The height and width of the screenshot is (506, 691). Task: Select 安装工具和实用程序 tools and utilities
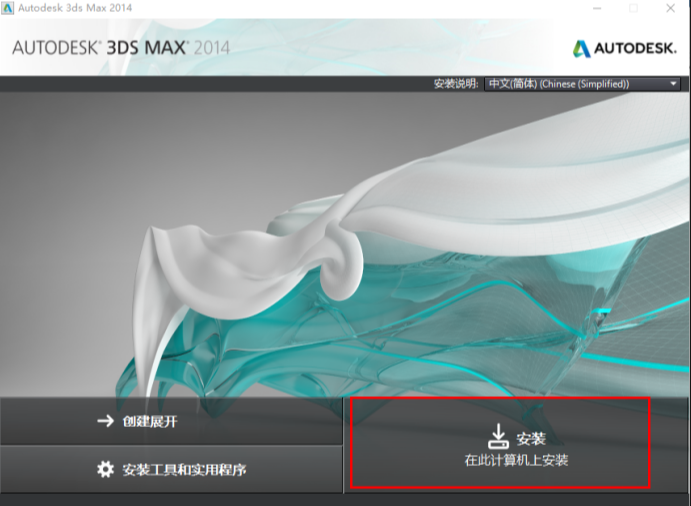[171, 469]
